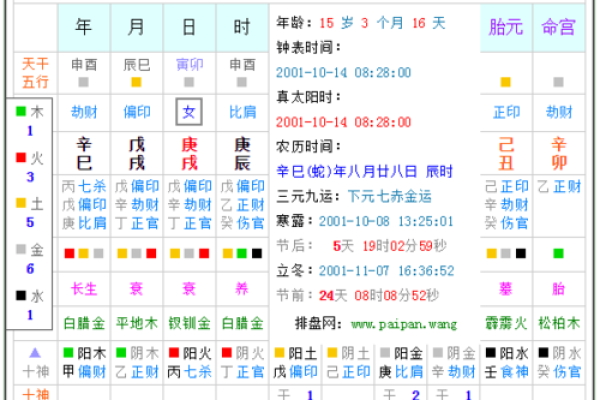Screen dimensions: 600x400
Task: Click the blue 钟表时间 value 2001-10-14 08:28:00
Action: point(343,72)
